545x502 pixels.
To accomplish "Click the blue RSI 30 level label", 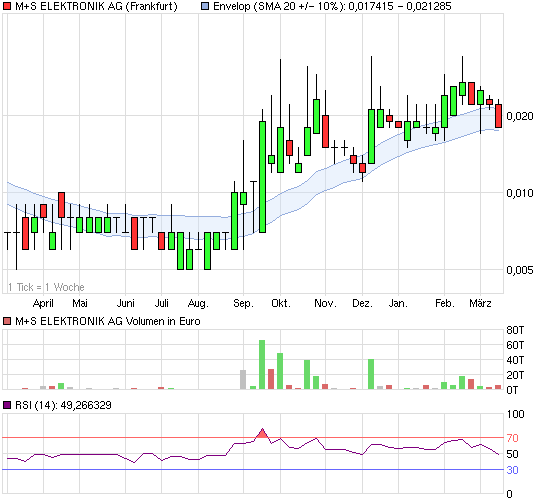I will 513,470.
